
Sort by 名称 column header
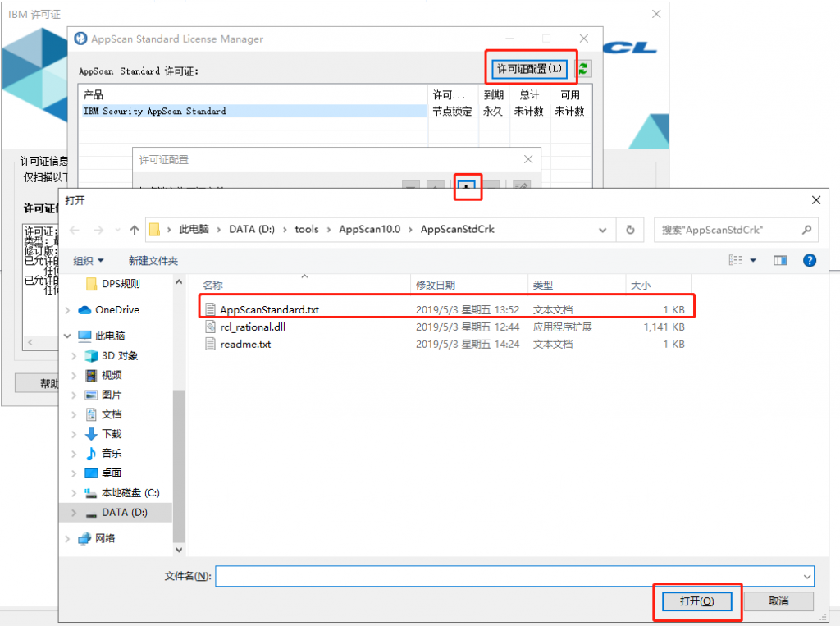pos(305,286)
